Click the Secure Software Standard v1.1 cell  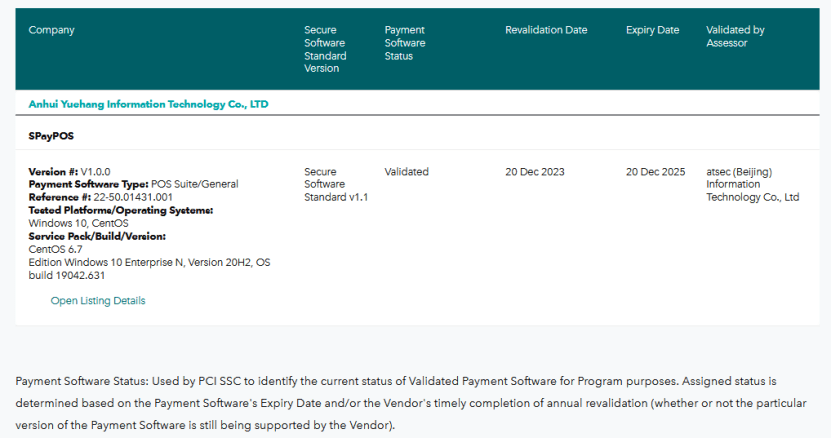click(x=336, y=185)
